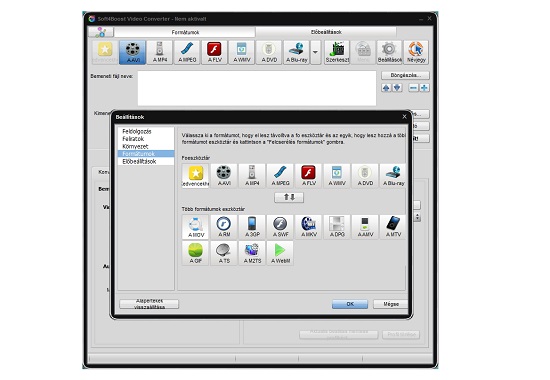Select A FLV format in main toolbar
The height and width of the screenshot is (380, 550).
click(214, 52)
